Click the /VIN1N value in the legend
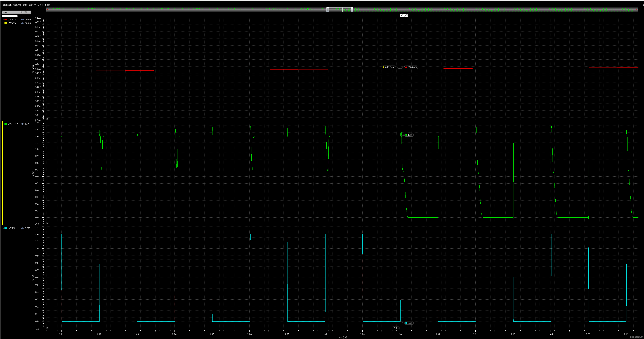The image size is (644, 339). click(x=28, y=20)
